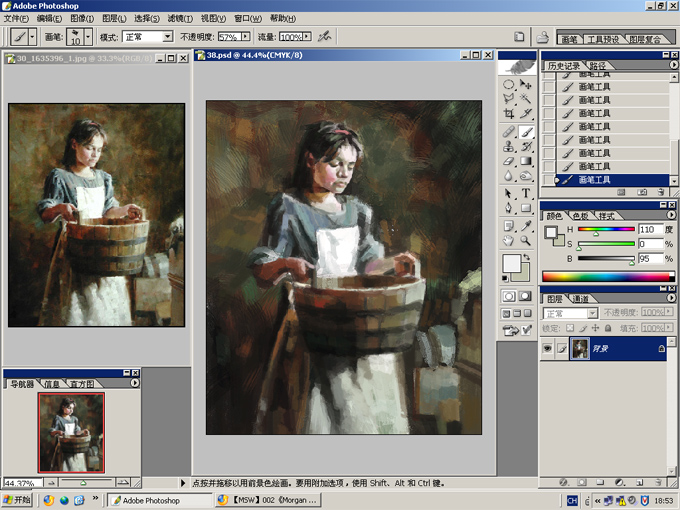
Task: Open the 流量 flow slider arrow
Action: pos(307,37)
